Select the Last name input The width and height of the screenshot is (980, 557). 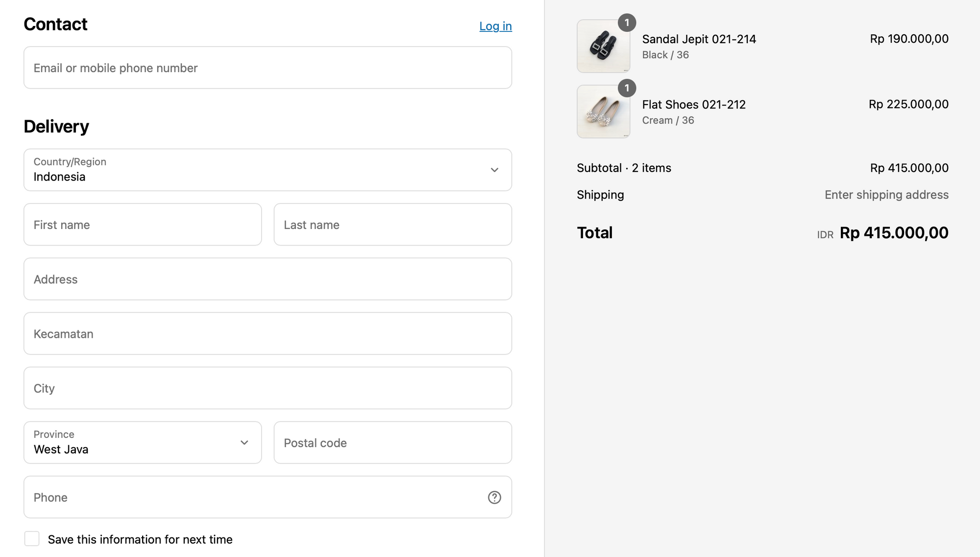[392, 225]
